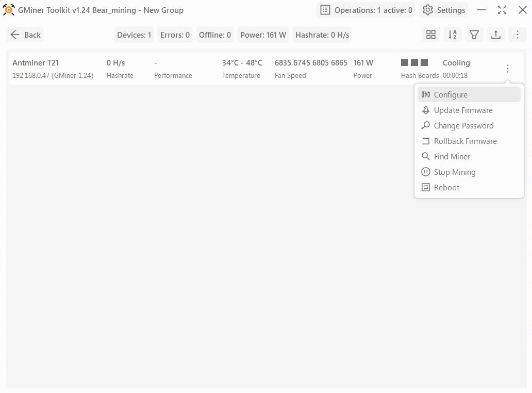This screenshot has height=393, width=532.
Task: Click the 161 W power value in row
Action: (363, 63)
